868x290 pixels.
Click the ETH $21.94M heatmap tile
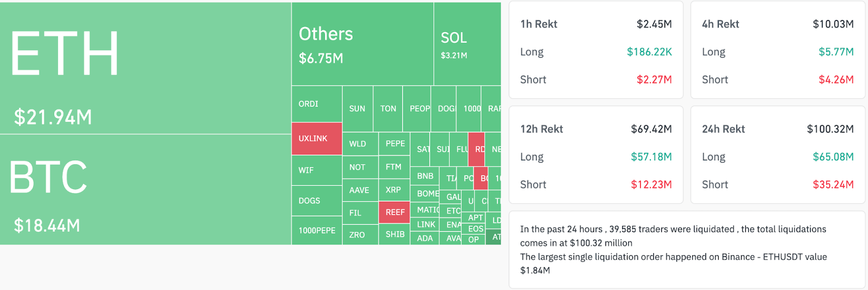145,68
